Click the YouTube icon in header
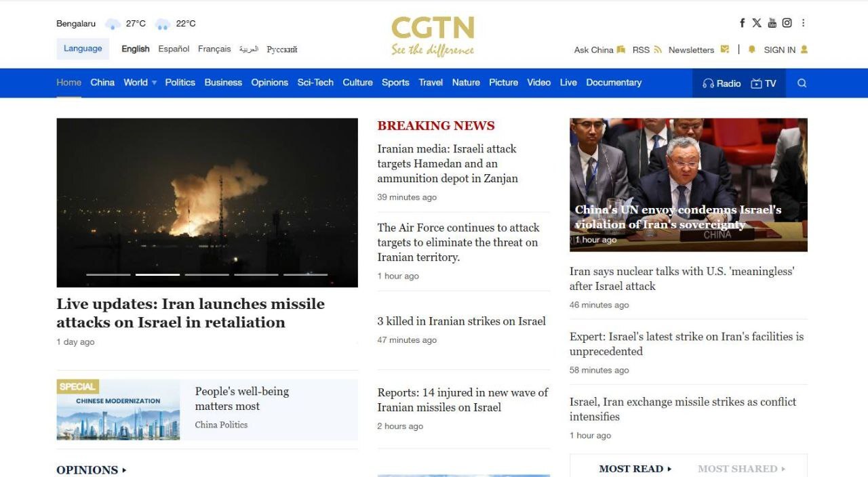 (x=772, y=23)
